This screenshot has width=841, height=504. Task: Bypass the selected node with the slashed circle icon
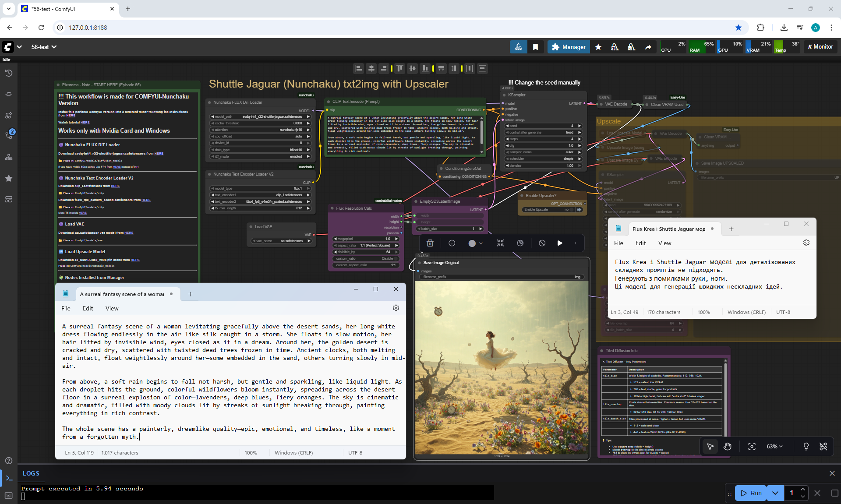tap(542, 243)
